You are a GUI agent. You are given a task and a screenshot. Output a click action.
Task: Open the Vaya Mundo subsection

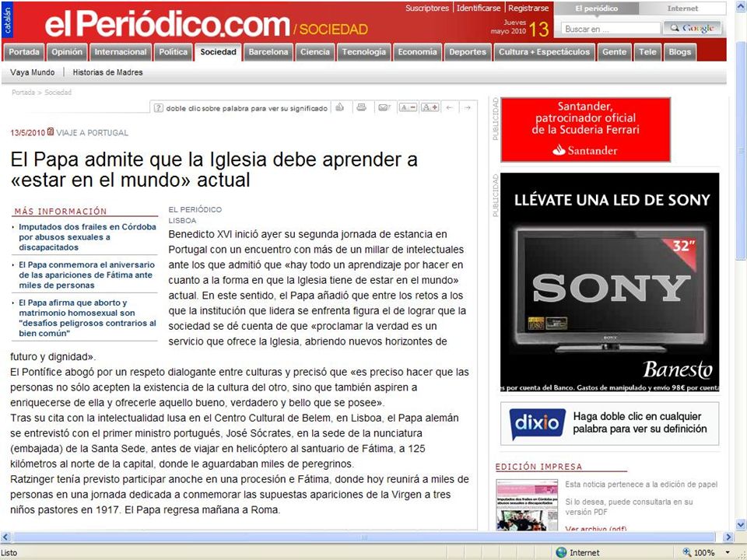[x=33, y=72]
